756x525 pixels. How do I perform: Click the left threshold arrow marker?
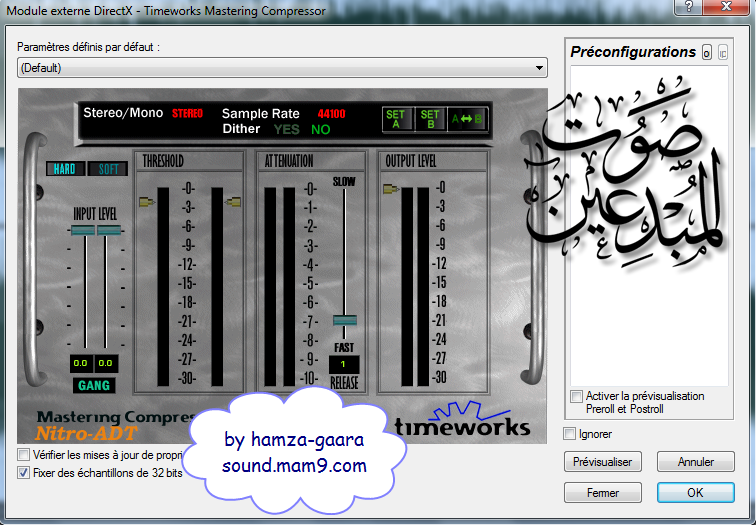click(147, 202)
